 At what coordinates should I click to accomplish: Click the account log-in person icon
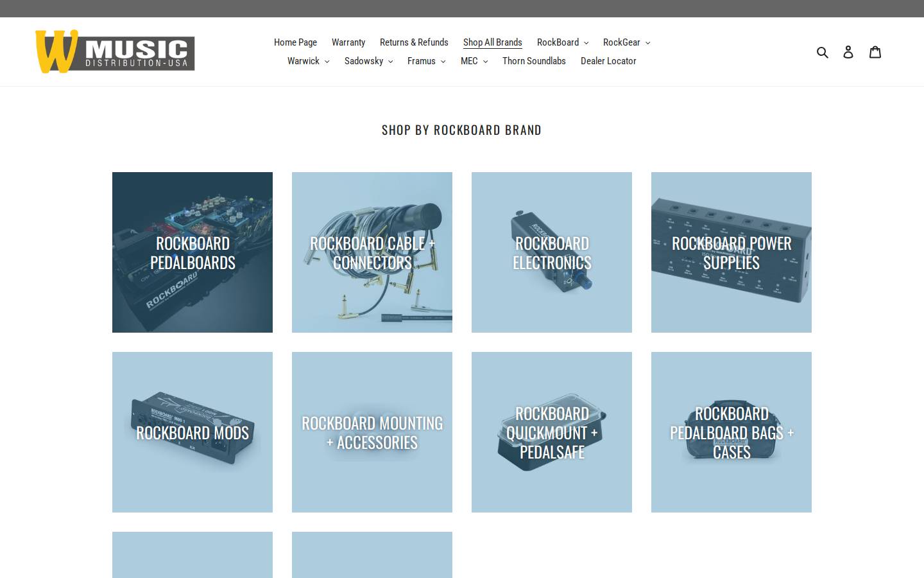[x=848, y=52]
